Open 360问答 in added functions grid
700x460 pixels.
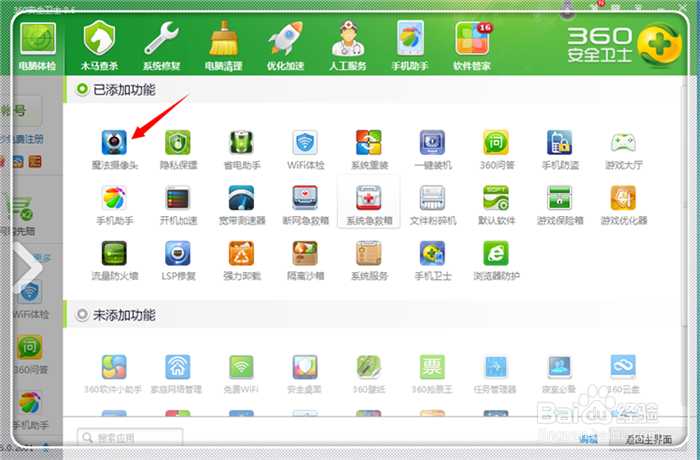coord(496,150)
